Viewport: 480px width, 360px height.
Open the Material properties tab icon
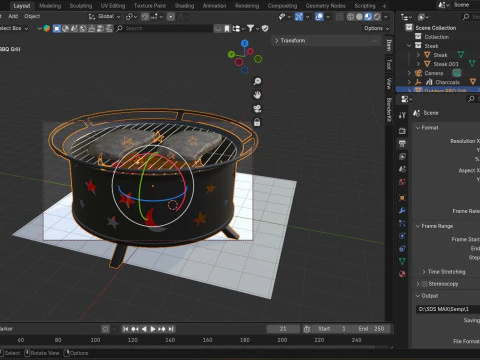pos(402,274)
